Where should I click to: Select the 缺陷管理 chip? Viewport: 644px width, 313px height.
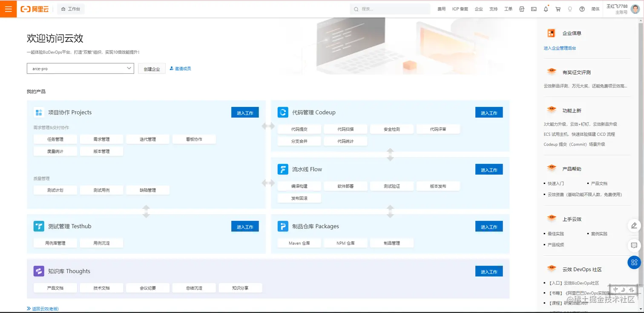click(148, 190)
